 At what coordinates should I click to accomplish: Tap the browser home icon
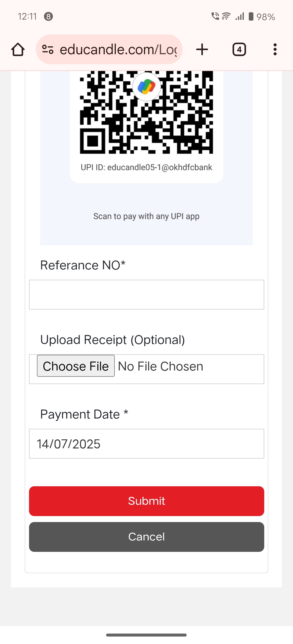click(x=18, y=50)
